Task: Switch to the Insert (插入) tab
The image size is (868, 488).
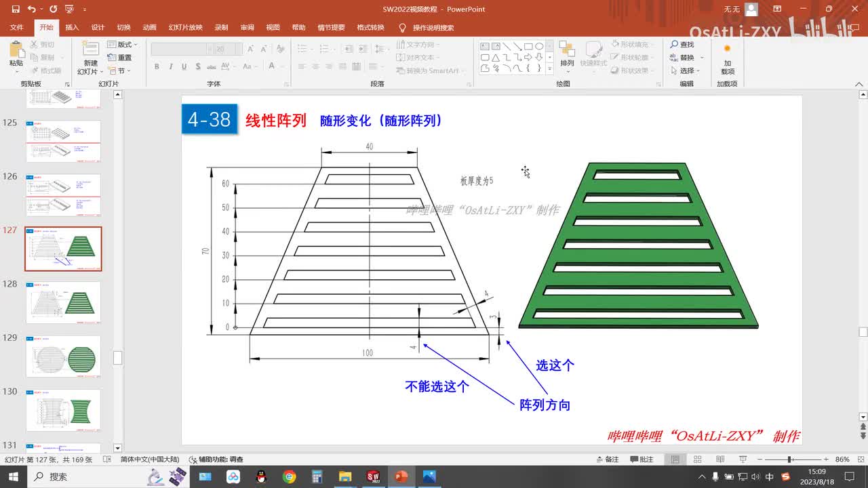Action: coord(72,28)
